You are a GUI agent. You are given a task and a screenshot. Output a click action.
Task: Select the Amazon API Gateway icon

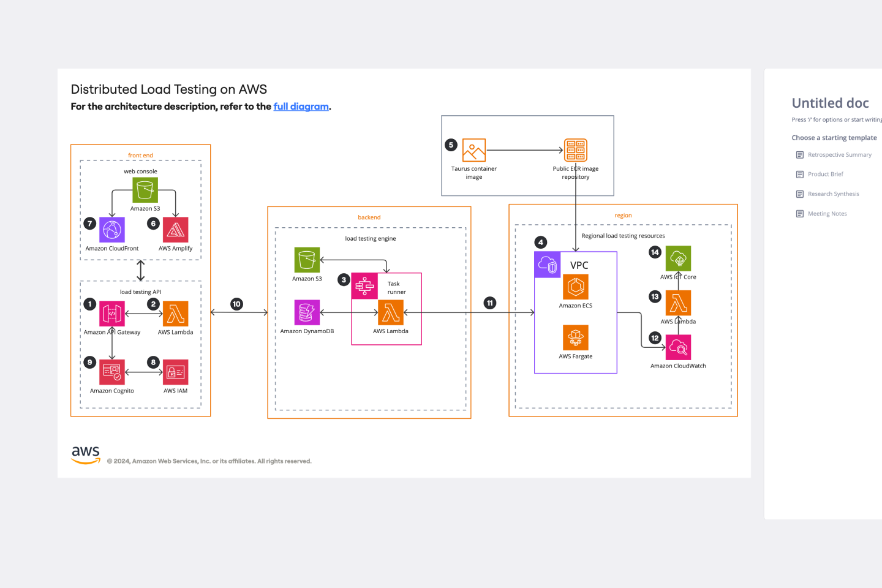click(111, 313)
